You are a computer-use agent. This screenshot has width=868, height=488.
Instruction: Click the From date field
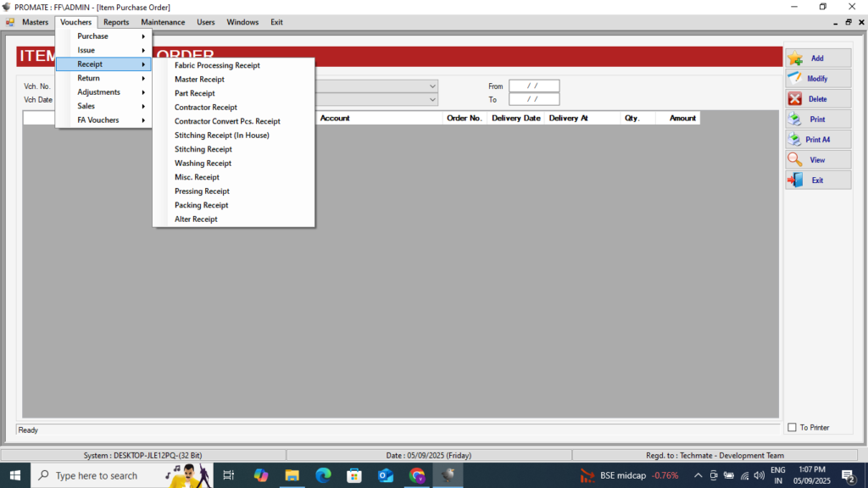pos(534,86)
